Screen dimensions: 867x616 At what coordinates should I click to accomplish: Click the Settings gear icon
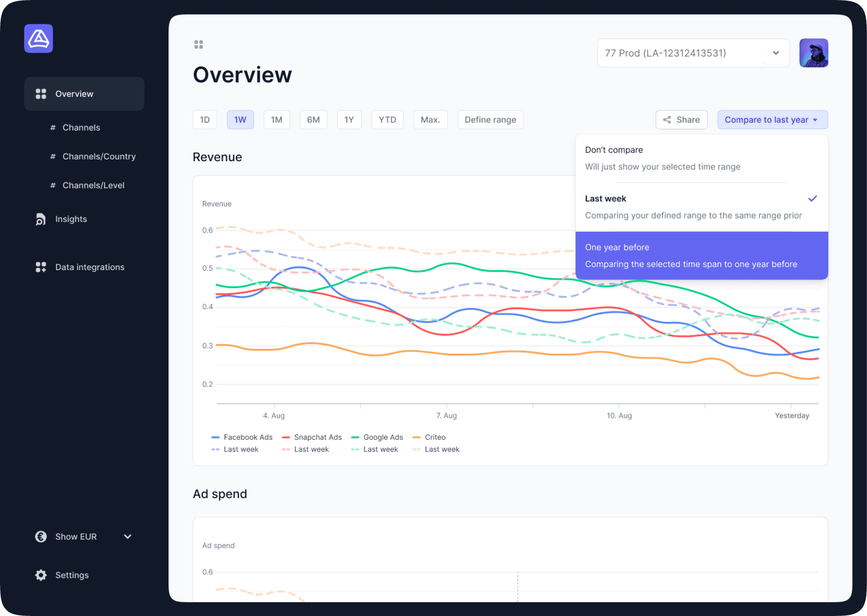[41, 575]
